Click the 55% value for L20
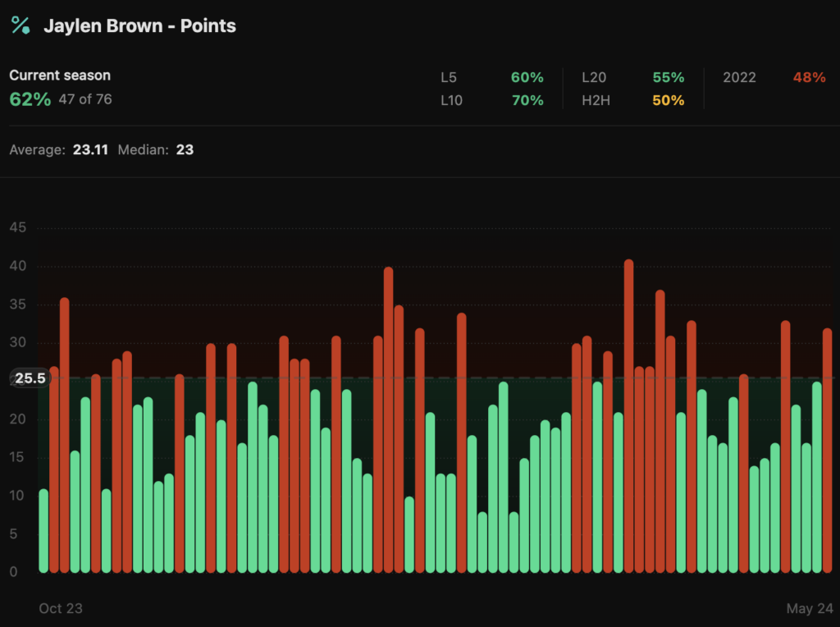 [669, 78]
